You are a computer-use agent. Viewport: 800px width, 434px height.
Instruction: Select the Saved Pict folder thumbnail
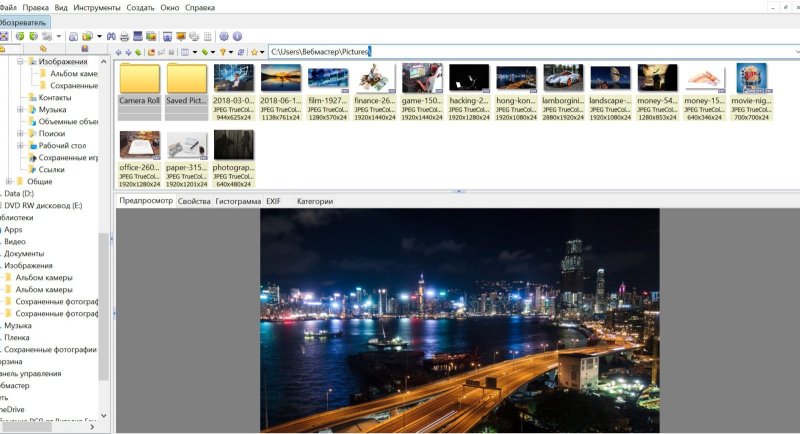[187, 91]
